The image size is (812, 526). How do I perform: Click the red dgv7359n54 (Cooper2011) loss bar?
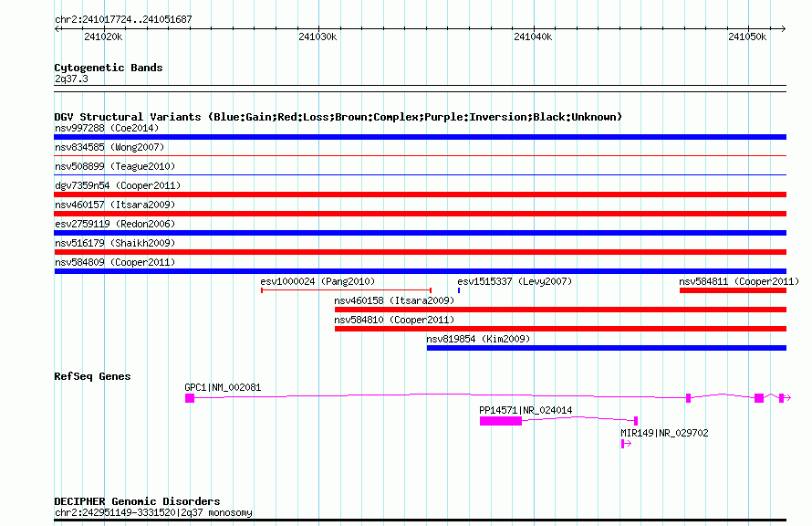(420, 195)
